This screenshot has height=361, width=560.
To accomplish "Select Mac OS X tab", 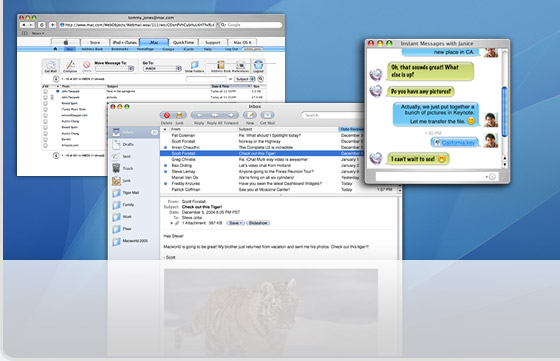I will 242,42.
